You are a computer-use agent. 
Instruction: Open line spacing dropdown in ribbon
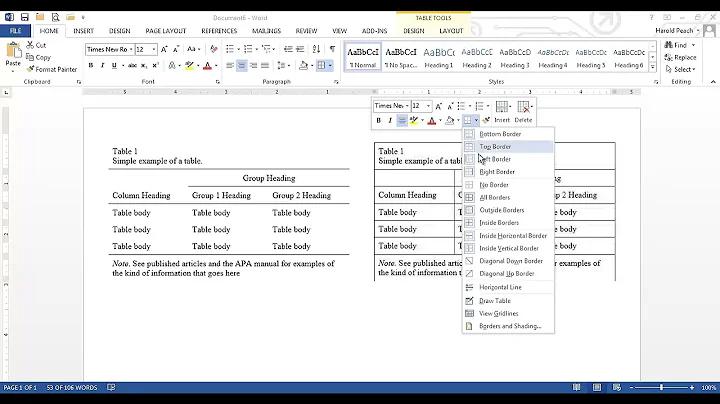point(284,66)
